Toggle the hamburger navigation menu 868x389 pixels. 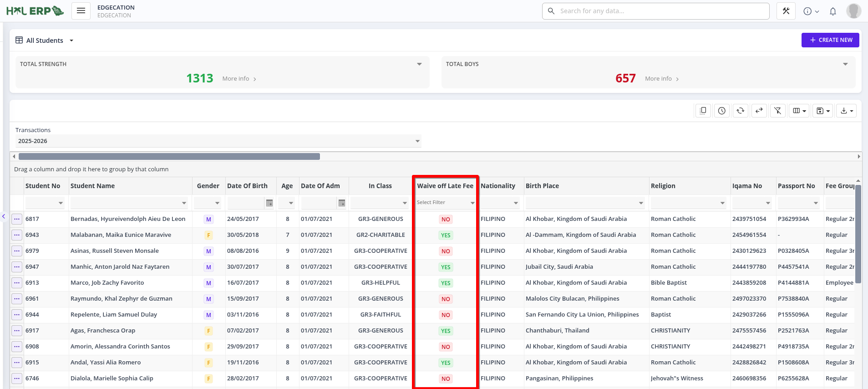tap(81, 11)
